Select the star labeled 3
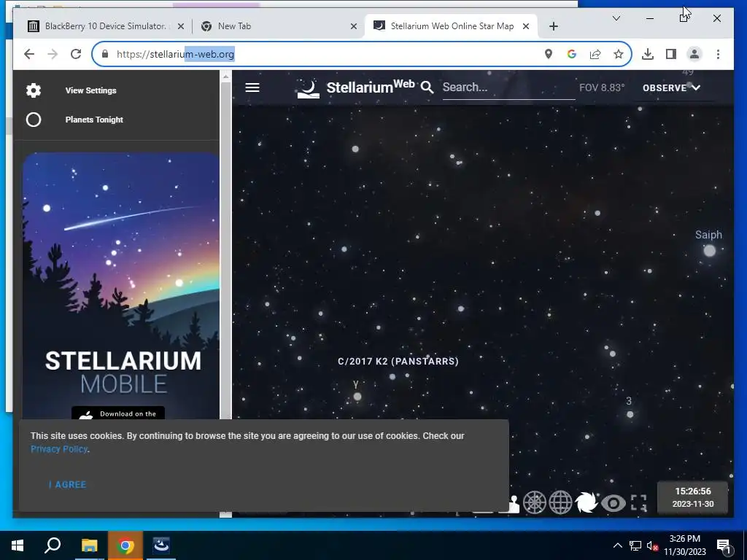 click(630, 414)
